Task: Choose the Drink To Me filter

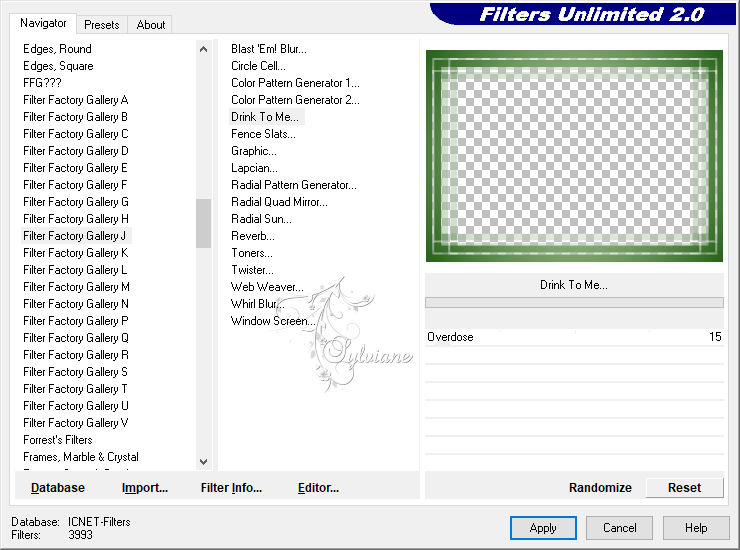Action: coord(265,117)
